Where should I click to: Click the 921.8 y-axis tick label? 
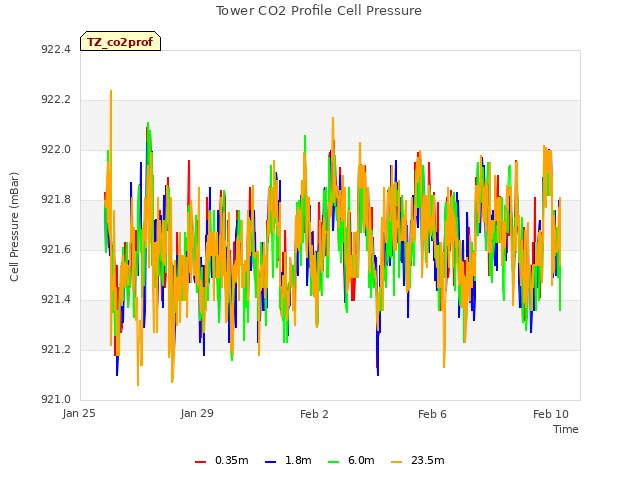tap(56, 200)
